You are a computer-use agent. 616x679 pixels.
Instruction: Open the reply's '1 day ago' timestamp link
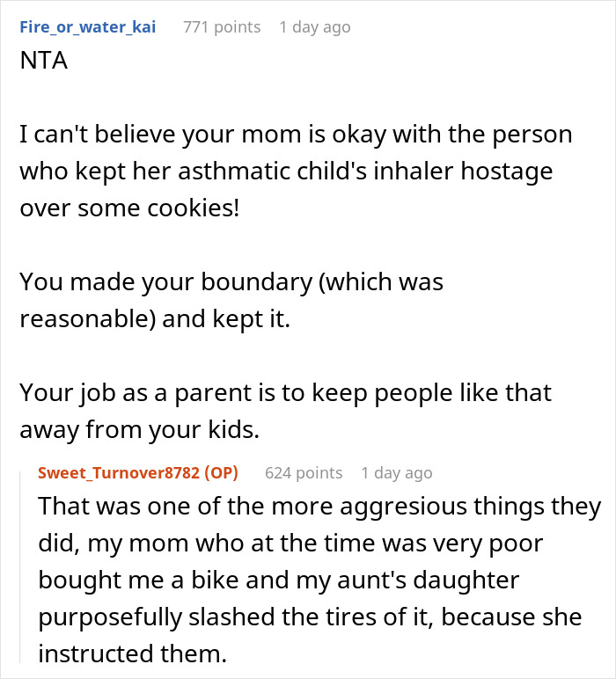(x=396, y=472)
